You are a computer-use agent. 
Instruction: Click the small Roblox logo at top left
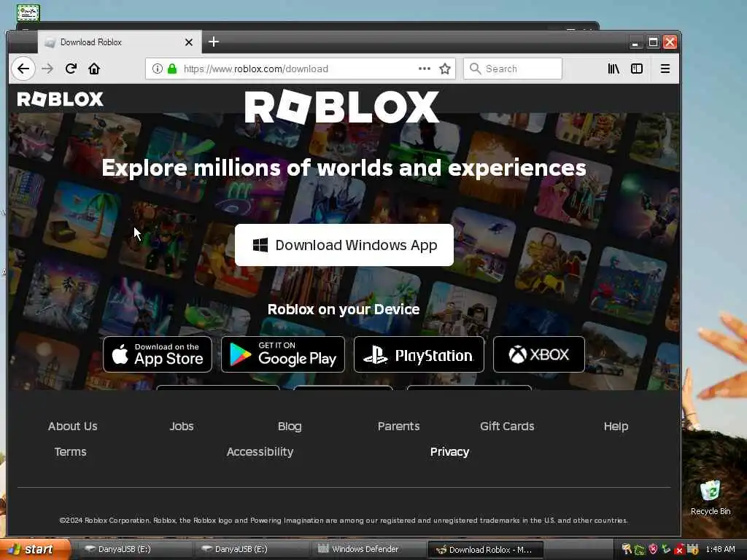pyautogui.click(x=60, y=99)
